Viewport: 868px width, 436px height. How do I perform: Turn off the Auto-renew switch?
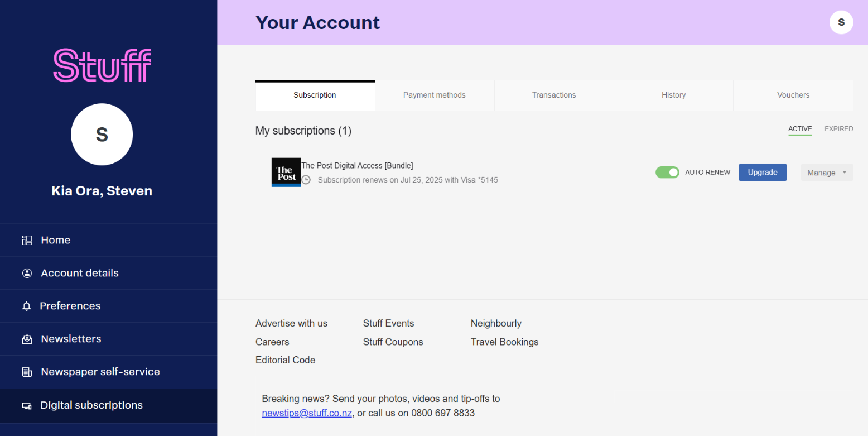667,172
